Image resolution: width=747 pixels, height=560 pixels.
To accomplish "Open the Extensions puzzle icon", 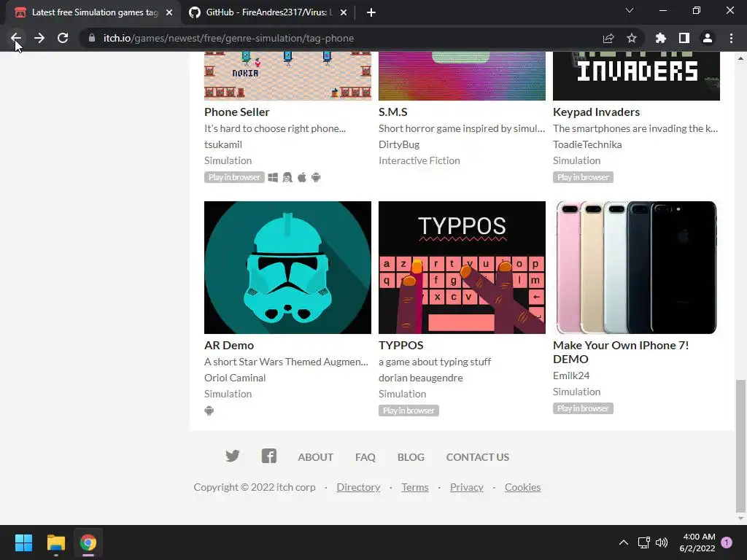I will pos(660,38).
